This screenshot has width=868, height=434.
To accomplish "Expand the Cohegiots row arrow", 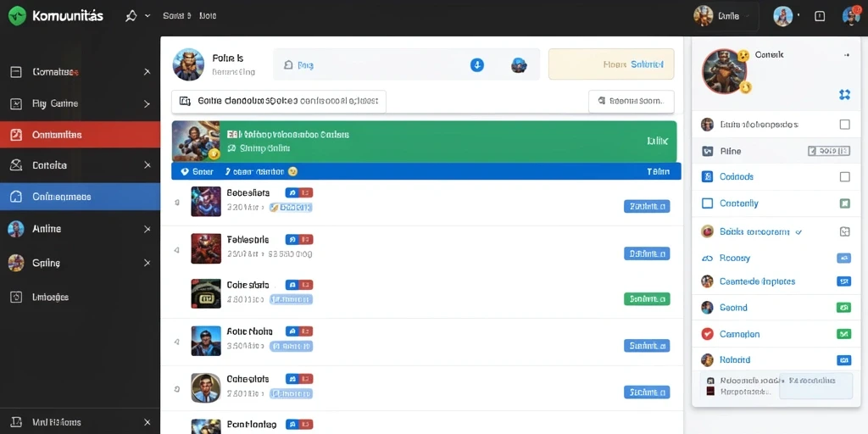I will (176, 389).
